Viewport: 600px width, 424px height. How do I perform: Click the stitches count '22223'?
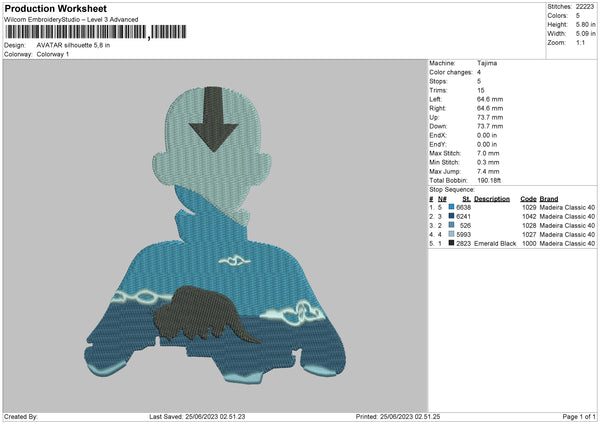coord(585,7)
